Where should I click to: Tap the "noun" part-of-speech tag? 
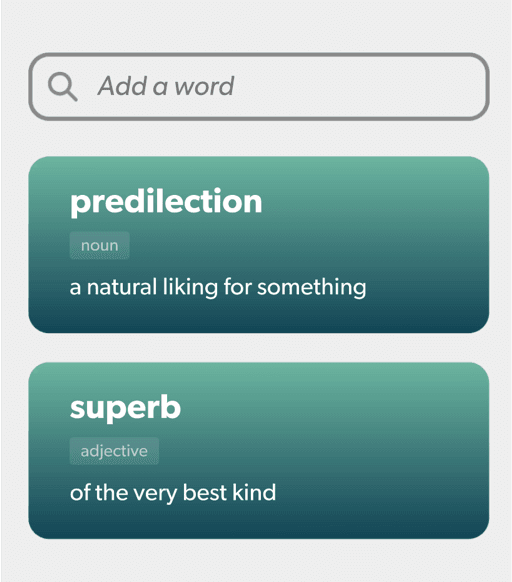tap(100, 245)
